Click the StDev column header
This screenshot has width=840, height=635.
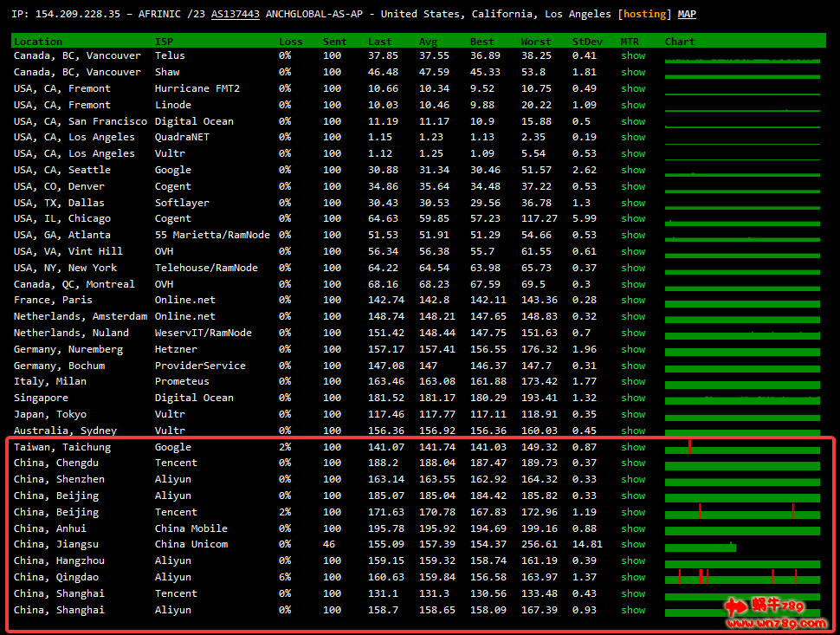click(587, 41)
